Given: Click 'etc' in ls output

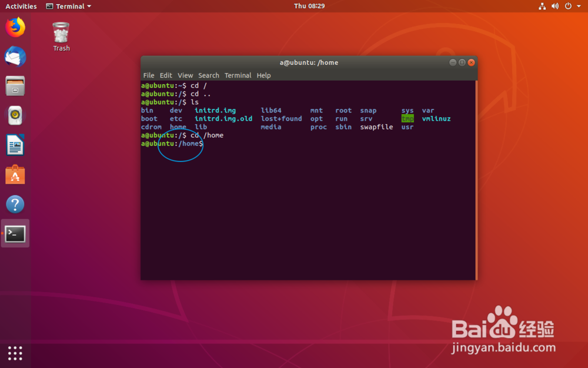Looking at the screenshot, I should [176, 119].
